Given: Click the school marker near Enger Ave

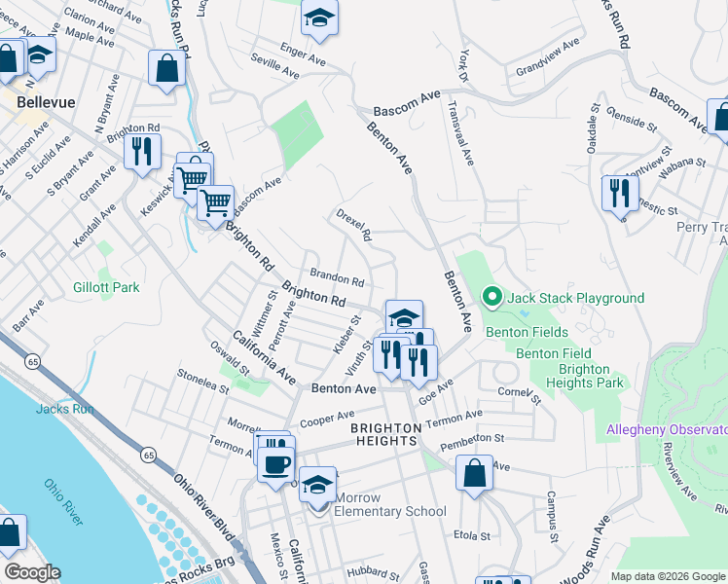Looking at the screenshot, I should click(319, 20).
